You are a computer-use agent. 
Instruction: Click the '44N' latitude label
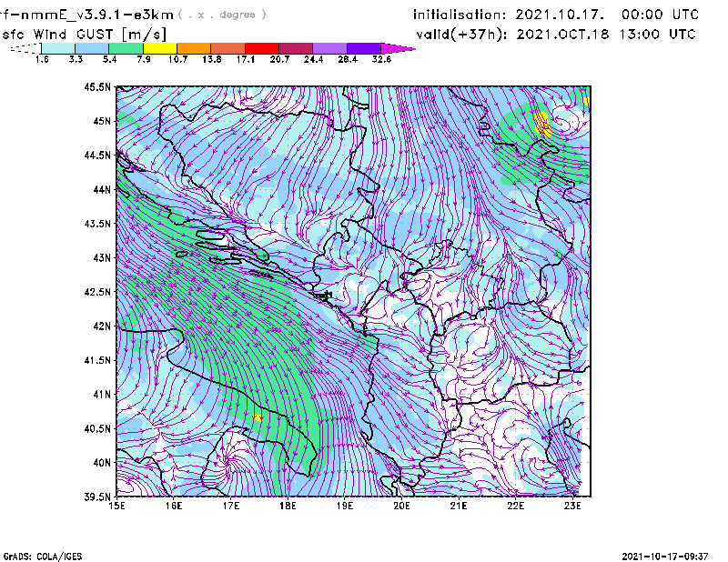point(102,189)
